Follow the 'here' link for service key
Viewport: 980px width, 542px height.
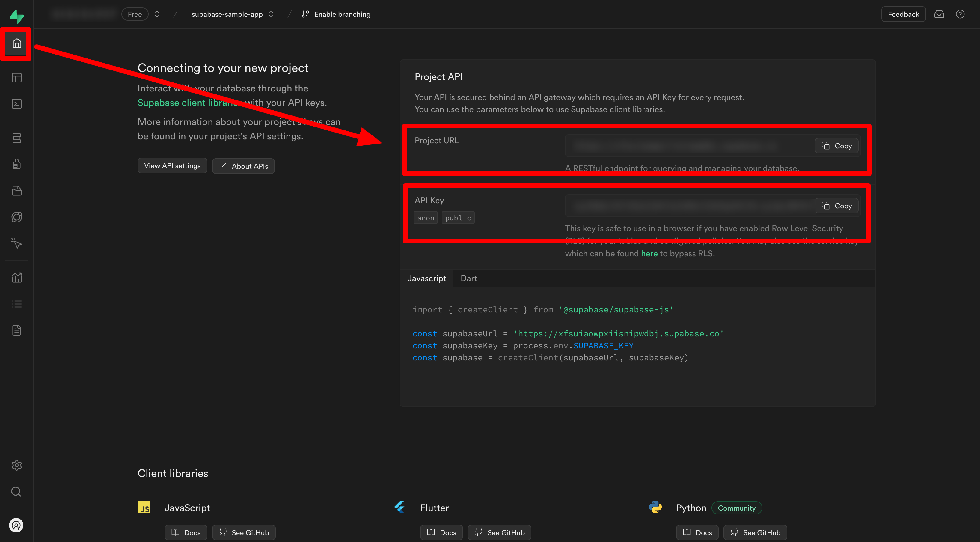pyautogui.click(x=649, y=254)
